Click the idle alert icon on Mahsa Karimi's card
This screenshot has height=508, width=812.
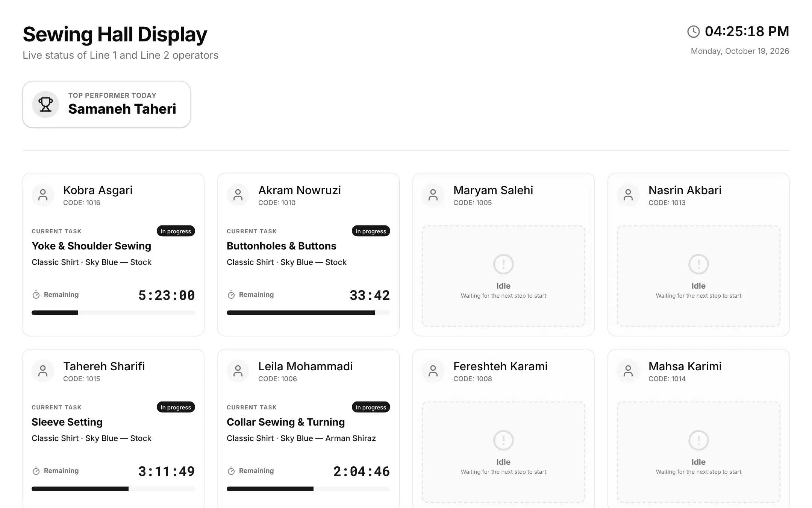(698, 440)
